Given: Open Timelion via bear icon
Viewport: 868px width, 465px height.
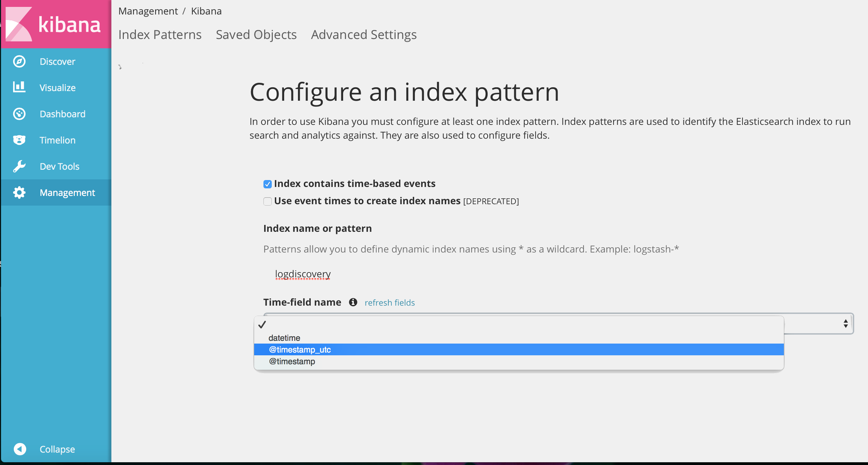Looking at the screenshot, I should (19, 140).
